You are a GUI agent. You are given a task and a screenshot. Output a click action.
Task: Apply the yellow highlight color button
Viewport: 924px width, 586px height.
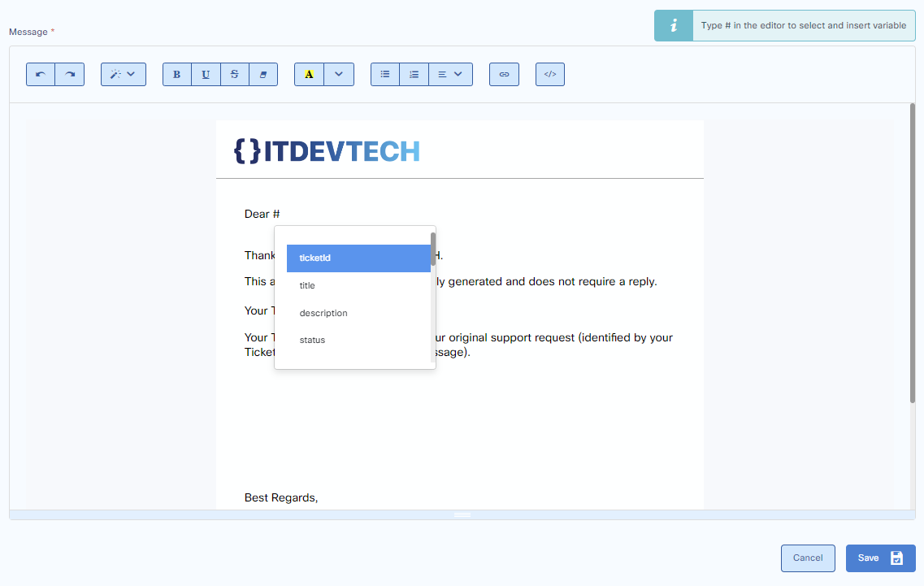click(x=309, y=74)
